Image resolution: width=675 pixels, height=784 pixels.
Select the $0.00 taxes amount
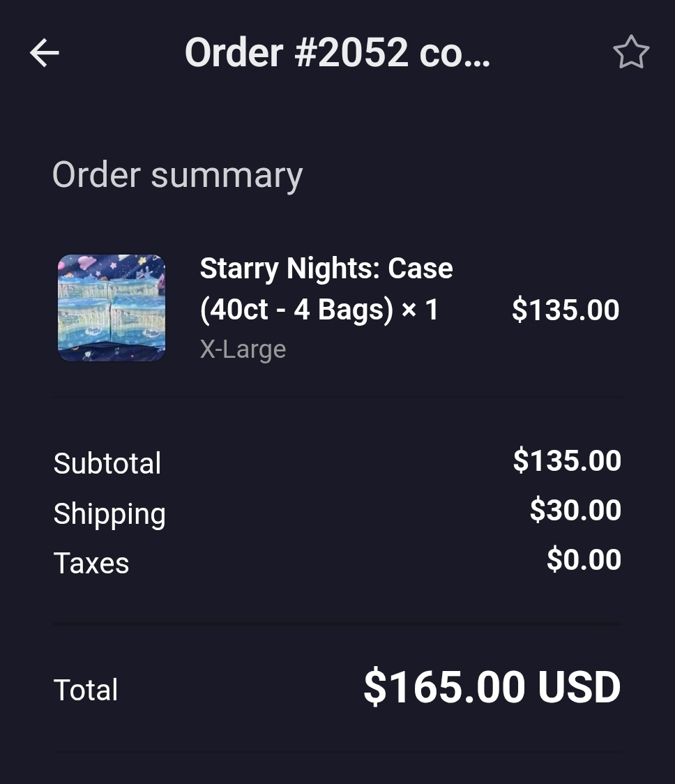point(584,559)
